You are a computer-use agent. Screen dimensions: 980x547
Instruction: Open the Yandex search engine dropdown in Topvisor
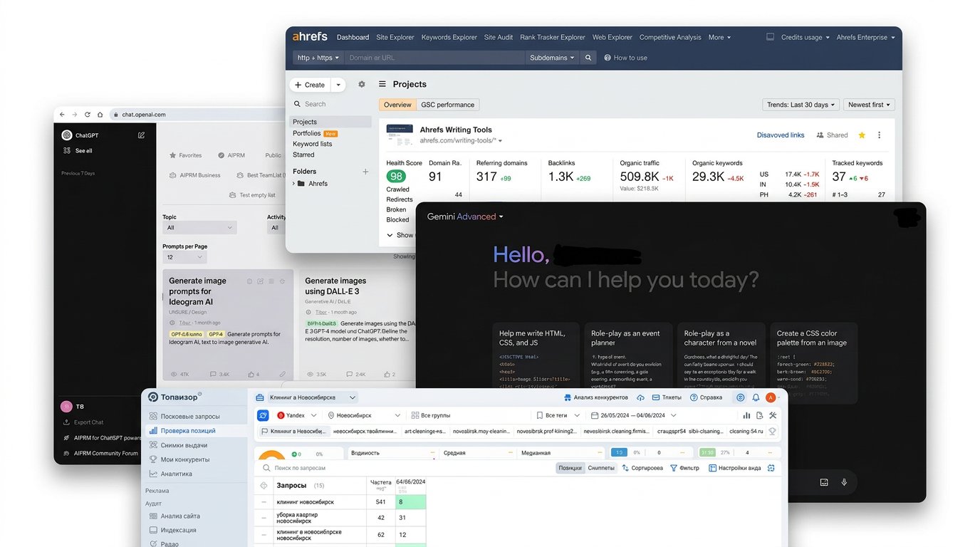pos(296,415)
